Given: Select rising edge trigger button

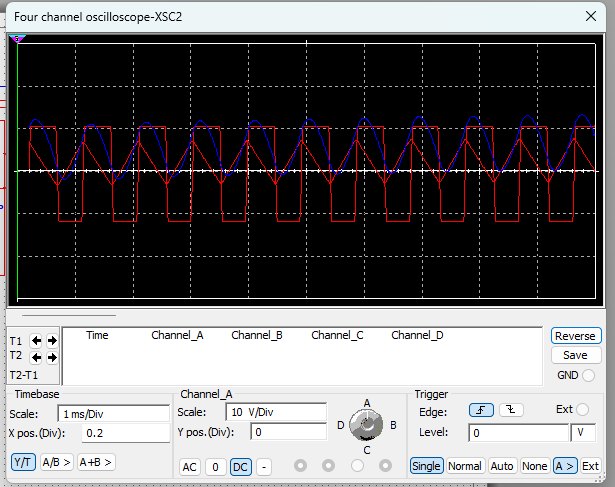Looking at the screenshot, I should tap(481, 410).
